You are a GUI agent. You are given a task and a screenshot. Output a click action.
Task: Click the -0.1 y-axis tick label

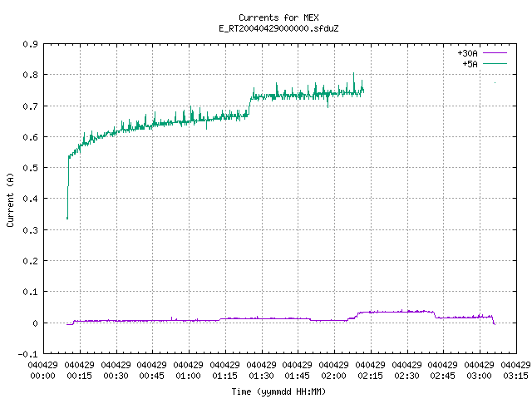coord(27,354)
